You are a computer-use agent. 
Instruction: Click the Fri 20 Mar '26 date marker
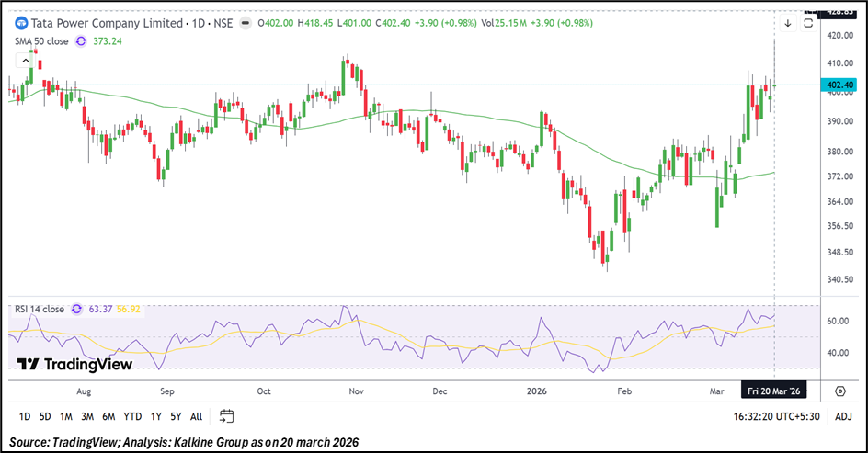[x=774, y=391]
